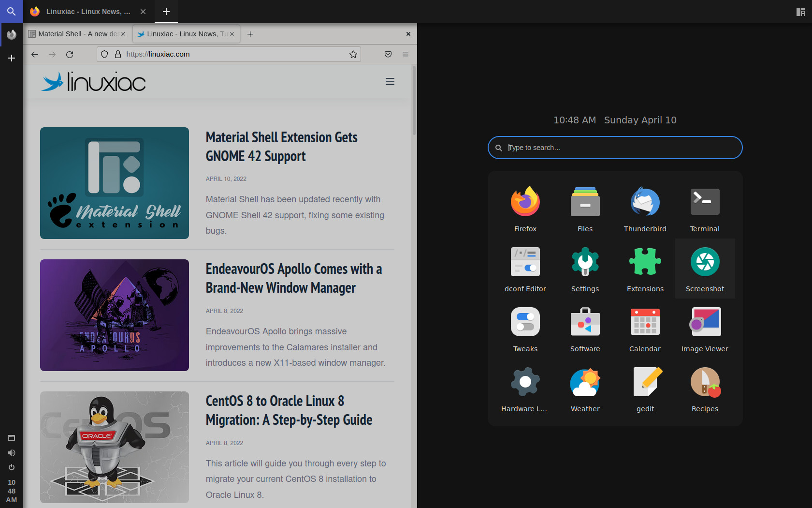Click the Material Shell search icon
Viewport: 812px width, 508px height.
12,12
